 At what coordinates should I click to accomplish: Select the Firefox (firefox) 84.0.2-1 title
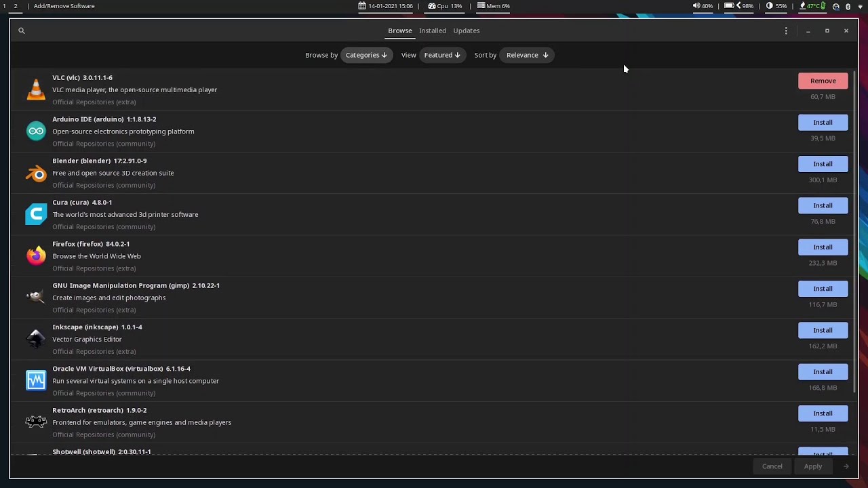click(x=91, y=244)
